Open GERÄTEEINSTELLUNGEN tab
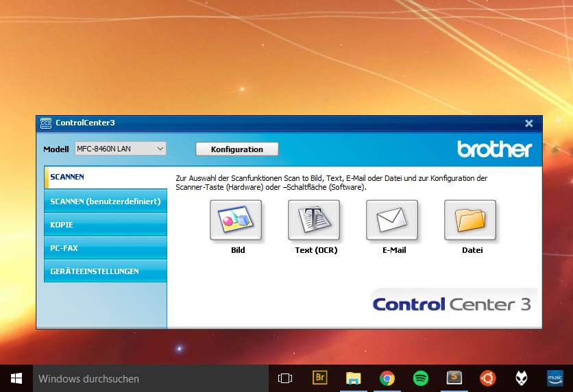The width and height of the screenshot is (573, 392). pos(106,271)
